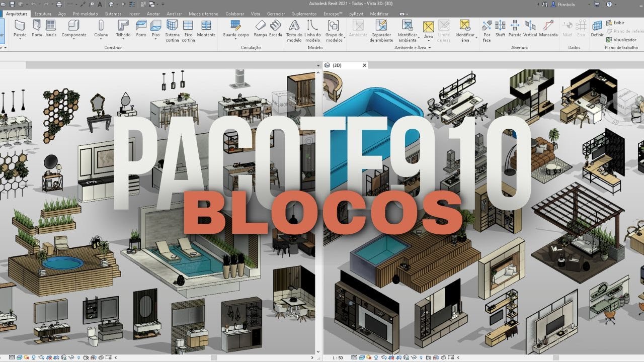Select the Shaft opening tool
This screenshot has height=362, width=644.
click(x=500, y=29)
